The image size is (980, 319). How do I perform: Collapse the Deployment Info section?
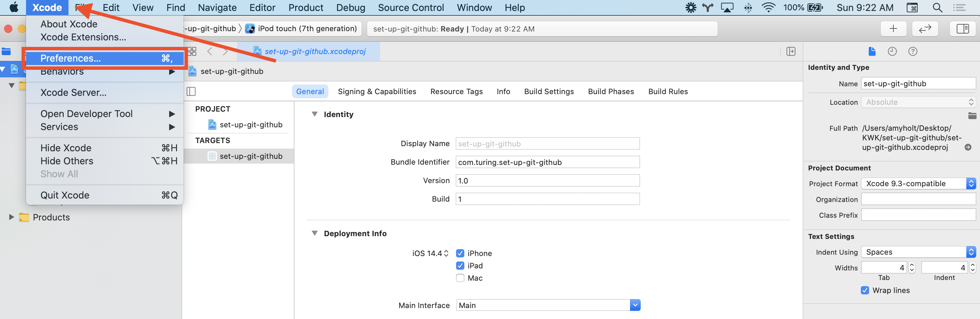315,233
